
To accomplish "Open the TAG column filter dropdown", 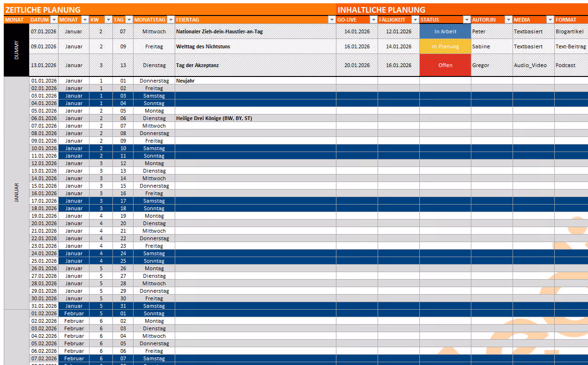I will [129, 20].
